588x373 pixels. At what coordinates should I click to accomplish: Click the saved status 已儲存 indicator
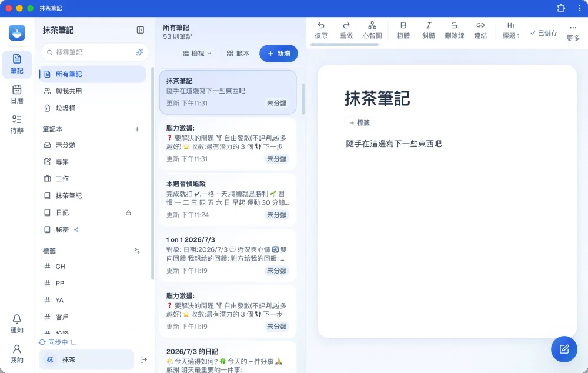tap(544, 33)
